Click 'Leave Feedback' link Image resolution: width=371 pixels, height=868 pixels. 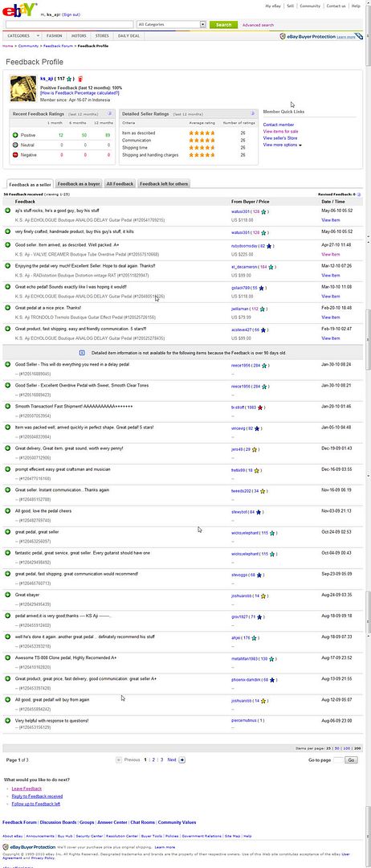pyautogui.click(x=26, y=788)
